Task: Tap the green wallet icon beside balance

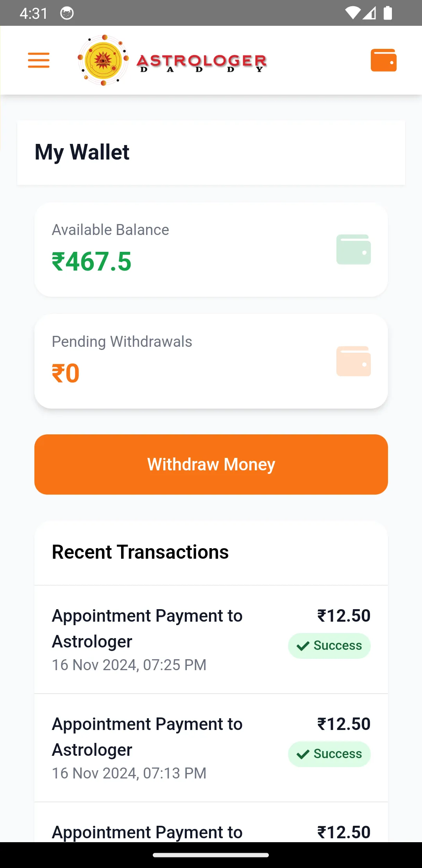Action: click(x=354, y=249)
